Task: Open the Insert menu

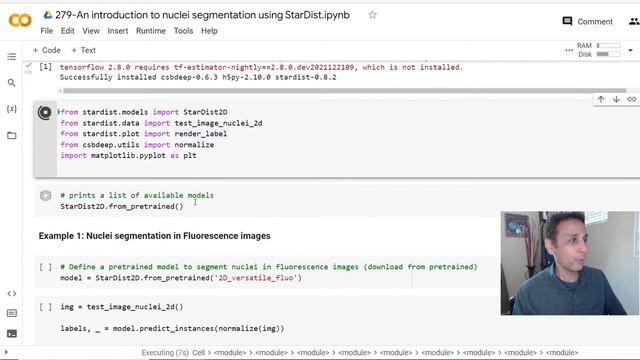Action: coord(118,31)
